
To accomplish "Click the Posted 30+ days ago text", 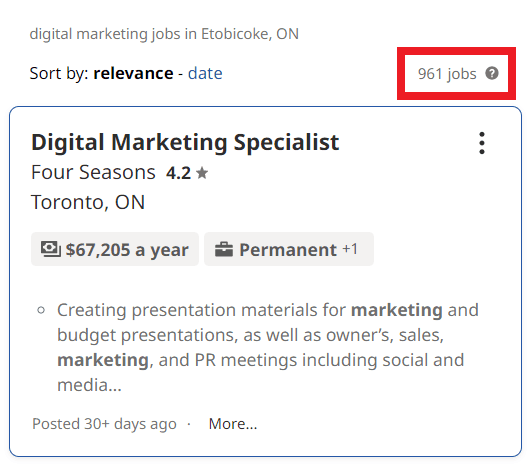I will pyautogui.click(x=104, y=424).
